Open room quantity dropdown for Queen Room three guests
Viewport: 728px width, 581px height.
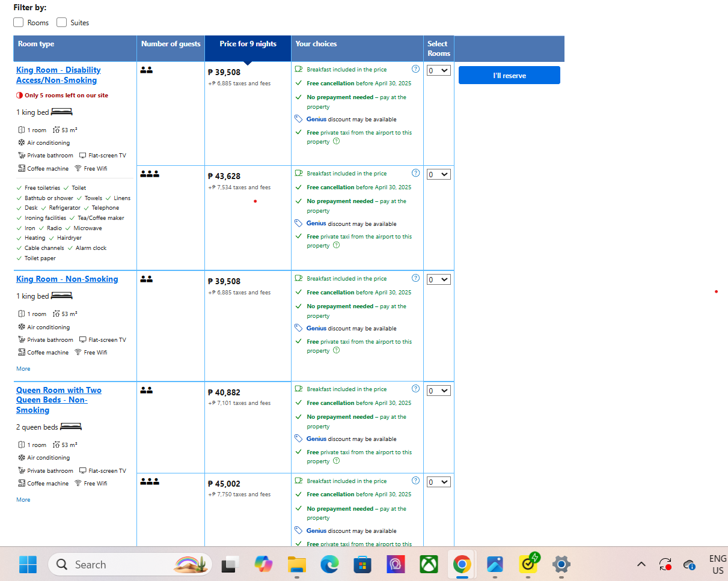pos(438,482)
